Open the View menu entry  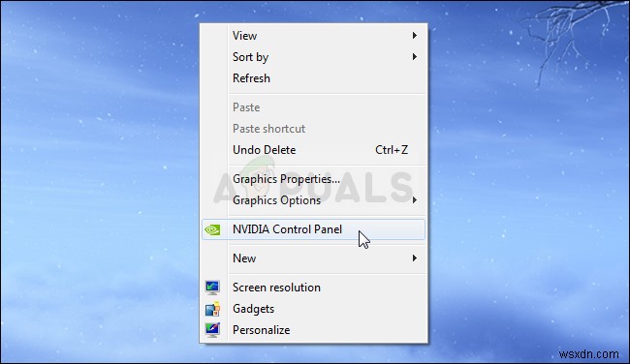click(313, 36)
